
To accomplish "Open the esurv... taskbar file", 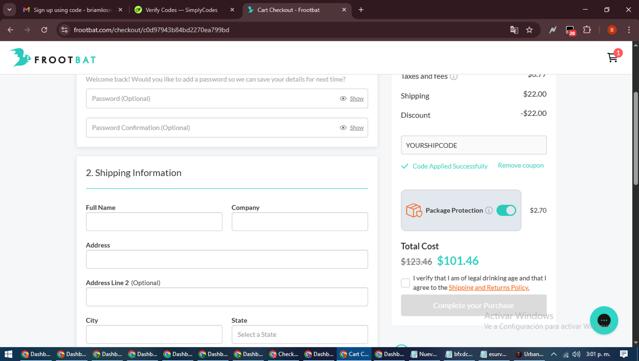I will (494, 354).
